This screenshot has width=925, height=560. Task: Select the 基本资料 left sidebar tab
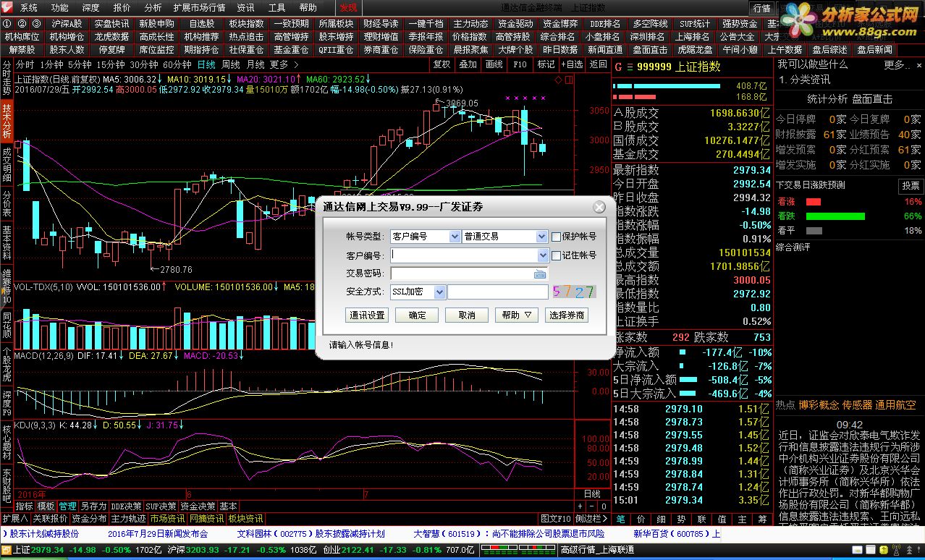tap(7, 243)
